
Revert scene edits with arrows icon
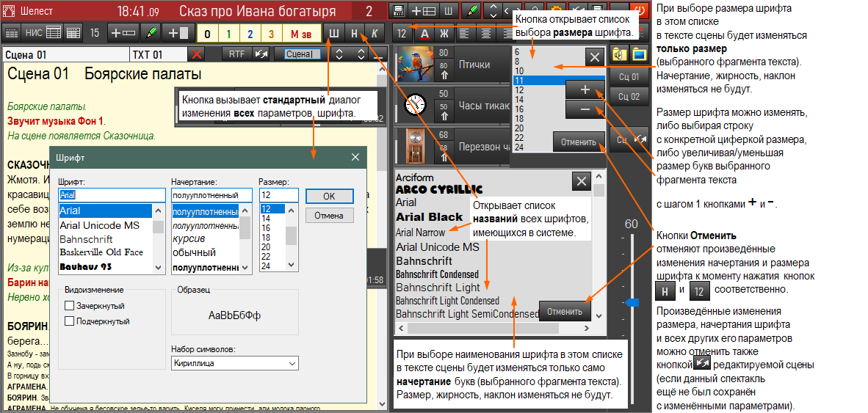pyautogui.click(x=260, y=54)
